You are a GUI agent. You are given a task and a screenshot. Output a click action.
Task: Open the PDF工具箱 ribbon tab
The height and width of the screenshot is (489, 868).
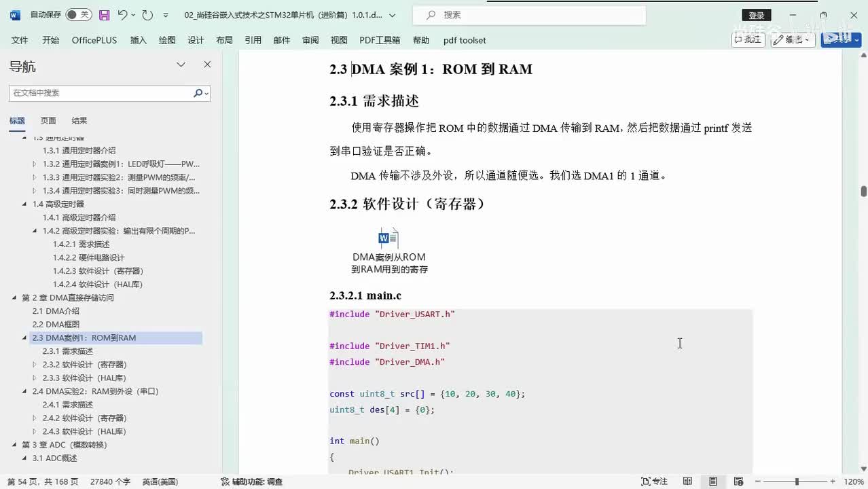click(x=380, y=40)
